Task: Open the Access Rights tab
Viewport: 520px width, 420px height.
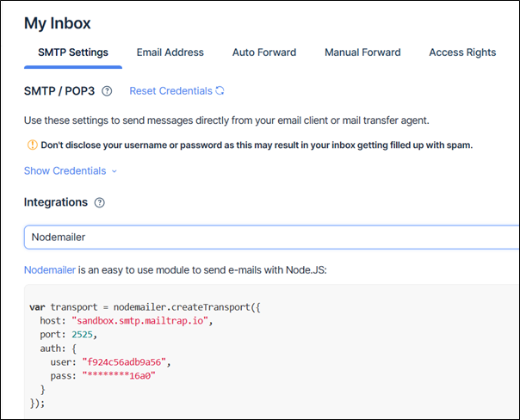Action: coord(462,52)
